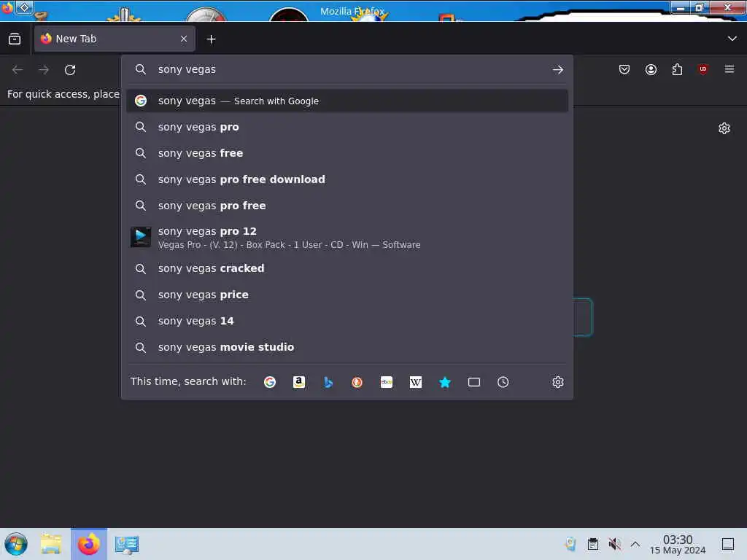Search with Google one-off icon
This screenshot has height=560, width=747.
point(270,382)
